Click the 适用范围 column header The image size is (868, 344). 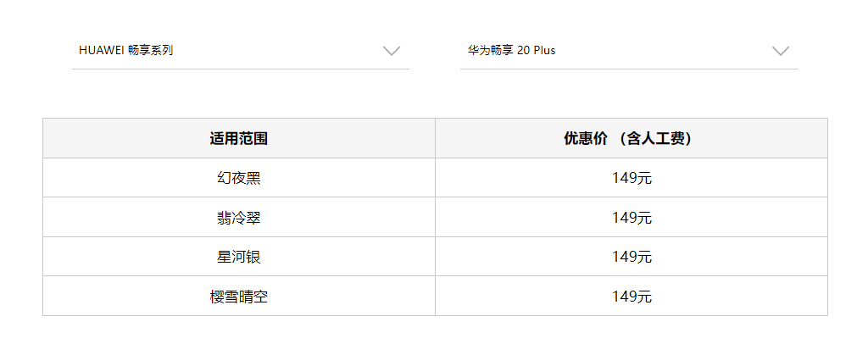click(239, 138)
